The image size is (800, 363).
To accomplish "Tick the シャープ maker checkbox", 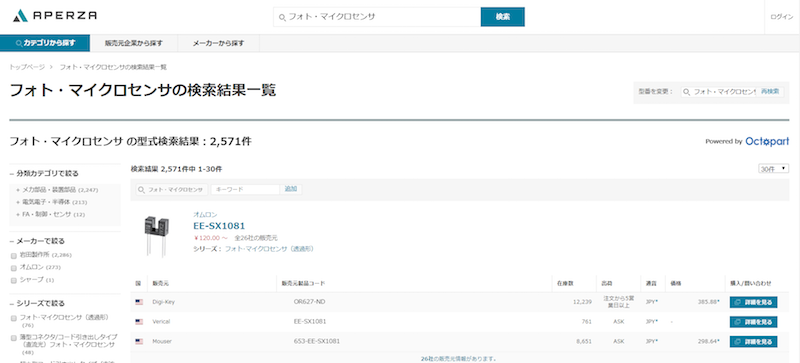I will 14,280.
